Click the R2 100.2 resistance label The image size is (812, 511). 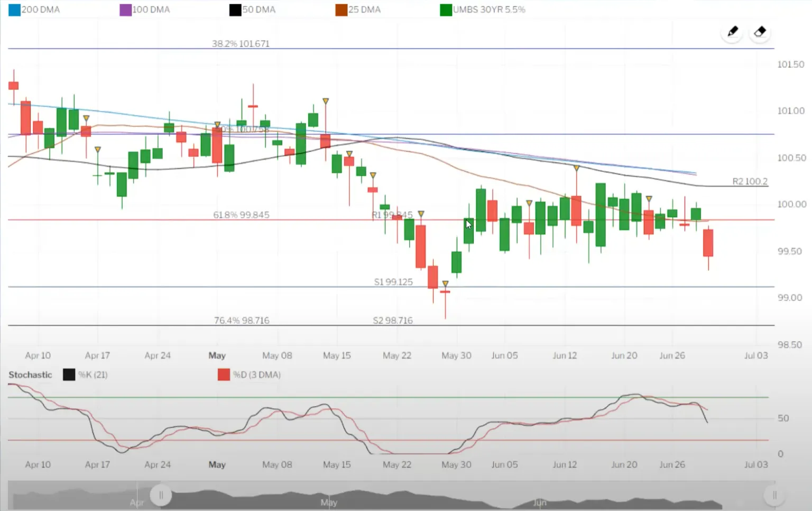[750, 181]
